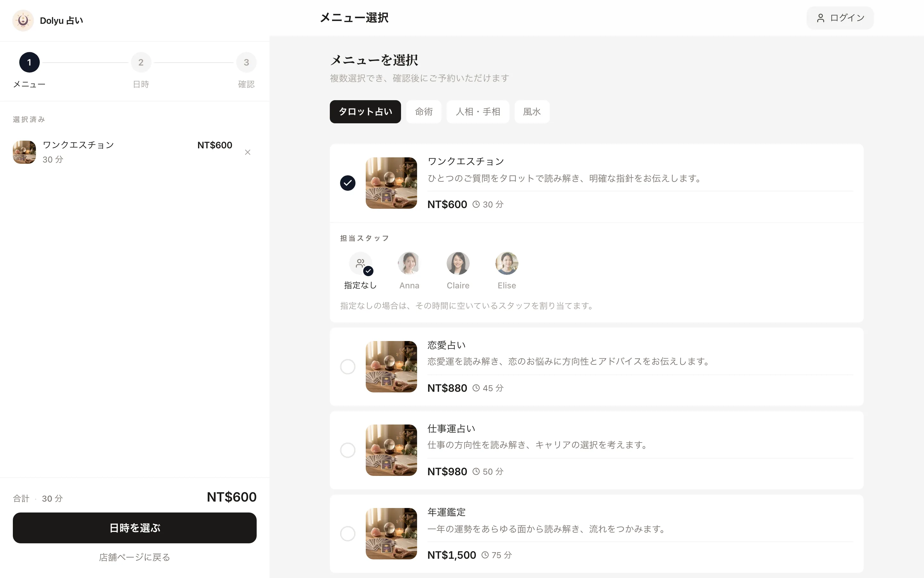The image size is (924, 578).
Task: Click the 恋愛占い title text
Action: point(446,345)
